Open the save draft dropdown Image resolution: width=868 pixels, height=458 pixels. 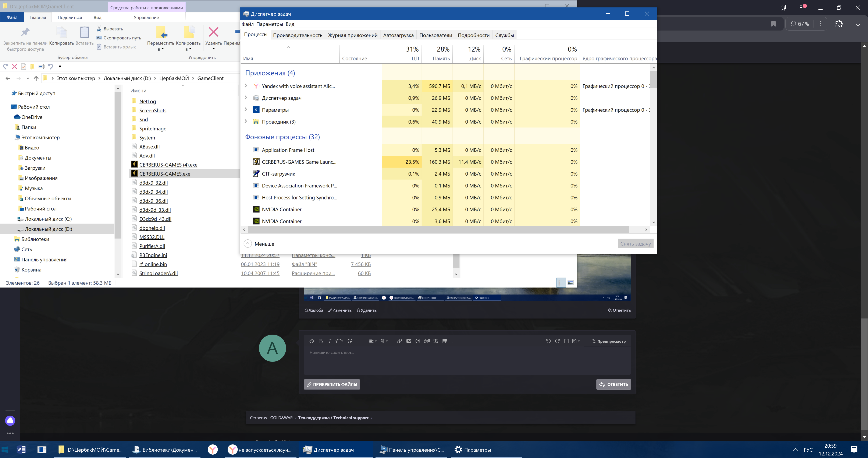click(576, 341)
